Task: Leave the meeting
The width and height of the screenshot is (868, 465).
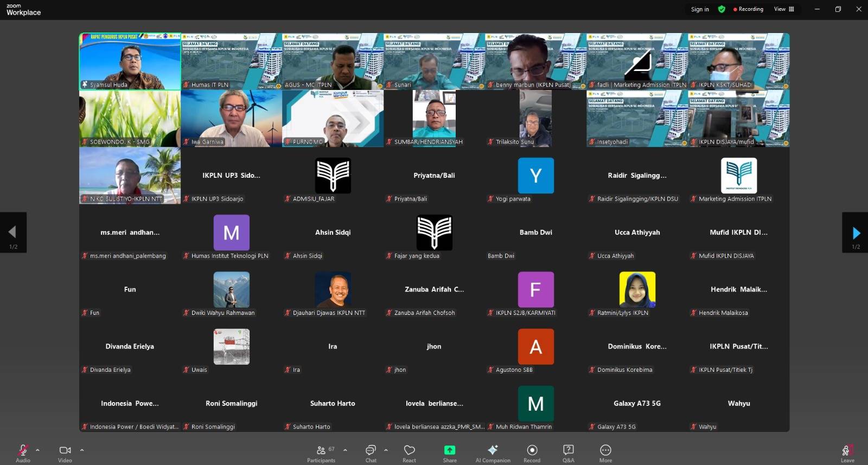Action: (x=847, y=453)
